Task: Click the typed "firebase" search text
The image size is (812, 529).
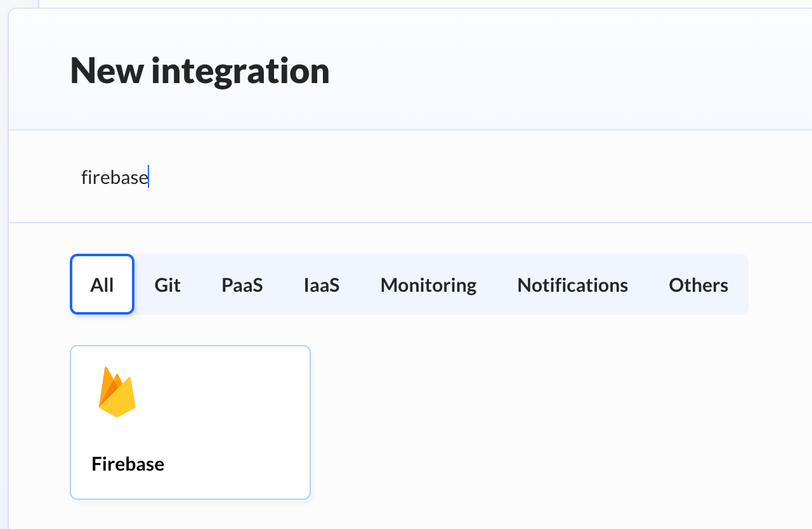Action: tap(114, 178)
